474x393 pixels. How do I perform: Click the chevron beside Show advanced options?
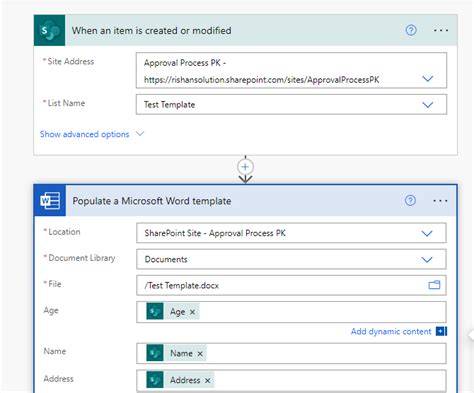coord(140,134)
